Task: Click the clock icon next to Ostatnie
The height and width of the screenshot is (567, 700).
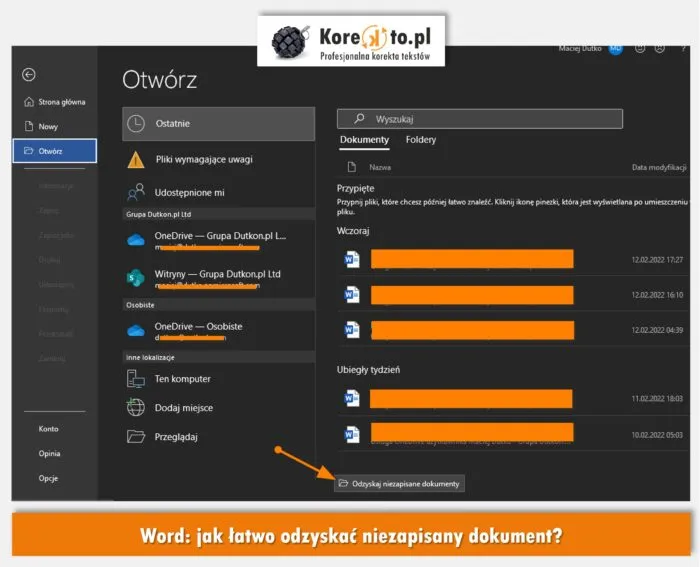Action: click(x=136, y=124)
